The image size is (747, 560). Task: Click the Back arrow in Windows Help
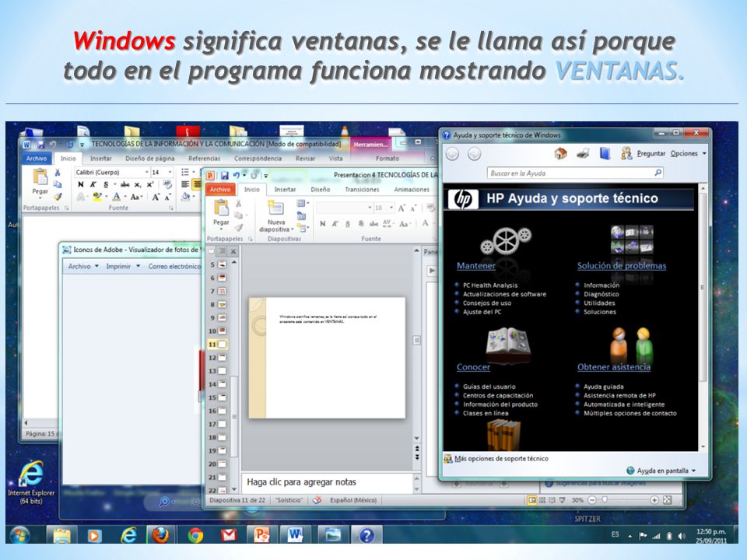453,154
